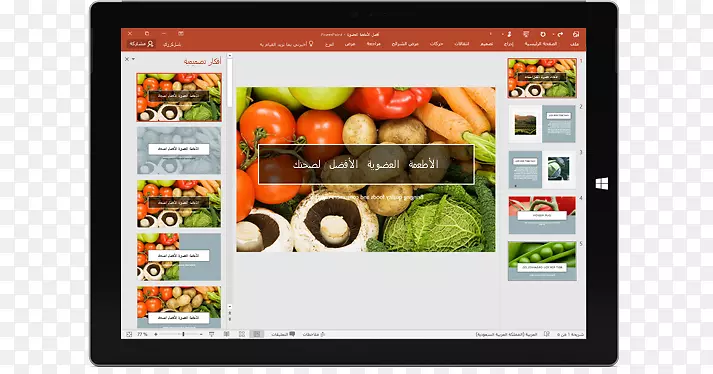
Task: Switch to انتقالات (Transitions) tab
Action: pyautogui.click(x=462, y=44)
